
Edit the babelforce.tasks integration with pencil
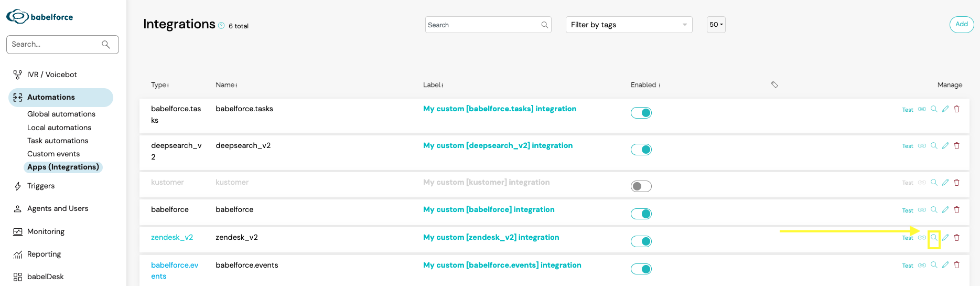945,109
